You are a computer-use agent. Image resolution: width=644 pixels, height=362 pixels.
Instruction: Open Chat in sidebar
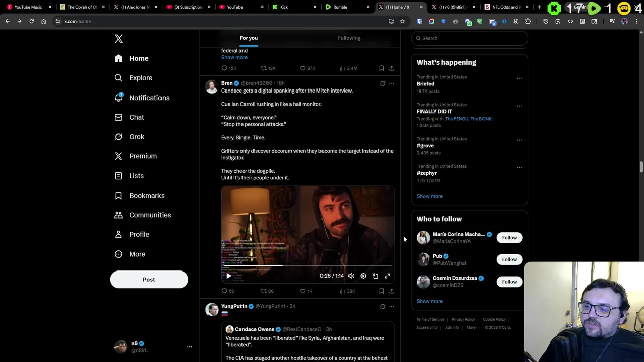coord(129,117)
